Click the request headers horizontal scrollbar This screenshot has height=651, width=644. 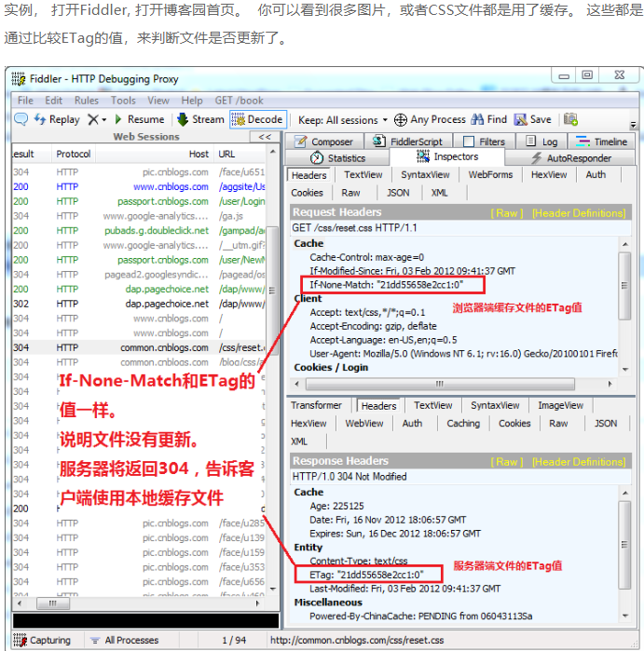441,384
